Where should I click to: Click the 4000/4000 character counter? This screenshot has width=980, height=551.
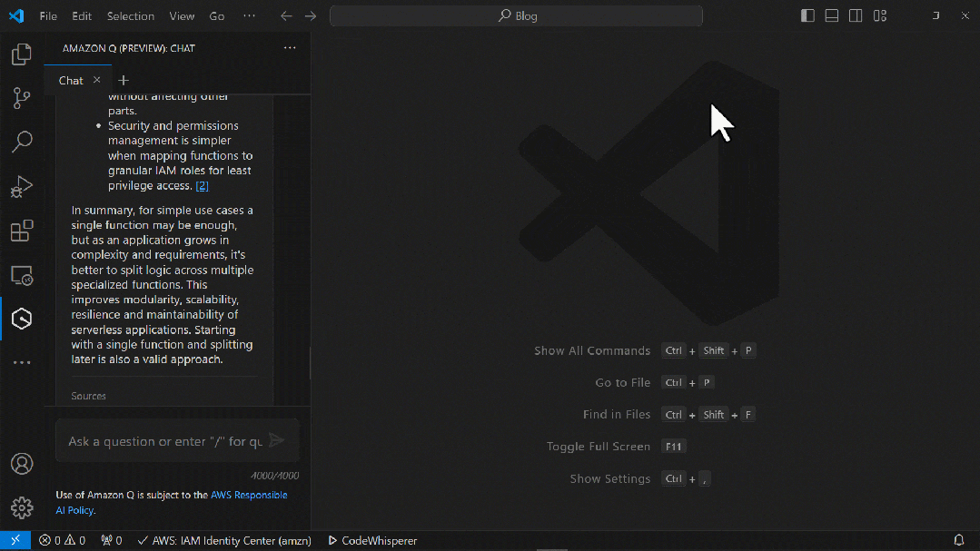tap(275, 476)
